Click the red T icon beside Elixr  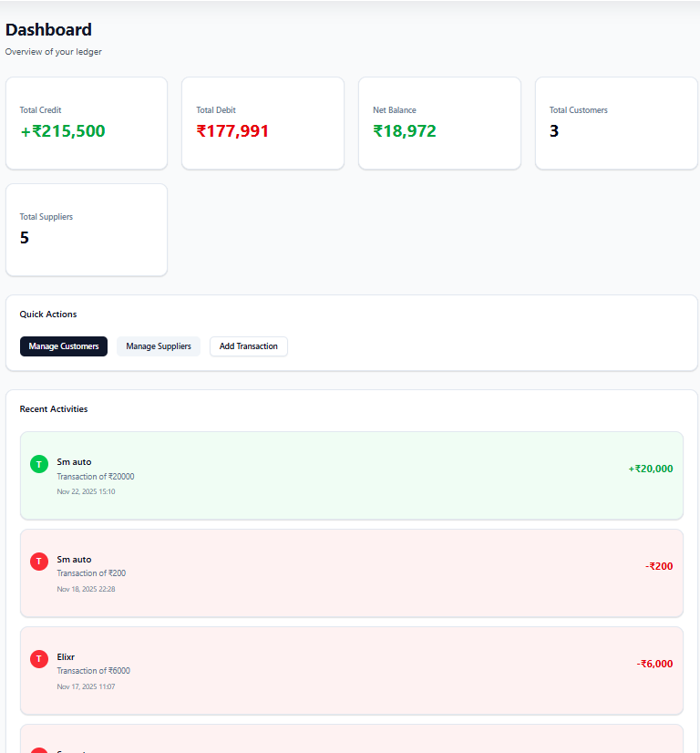point(39,658)
